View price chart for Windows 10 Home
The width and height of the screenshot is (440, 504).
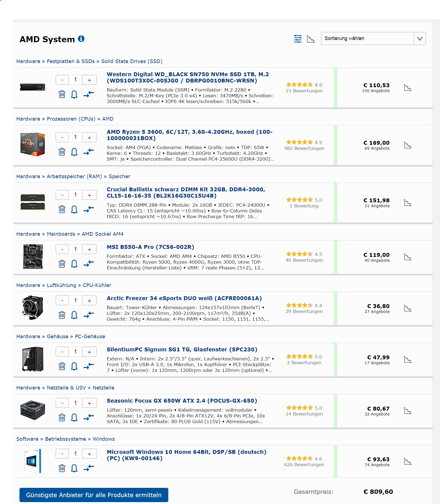(x=408, y=462)
